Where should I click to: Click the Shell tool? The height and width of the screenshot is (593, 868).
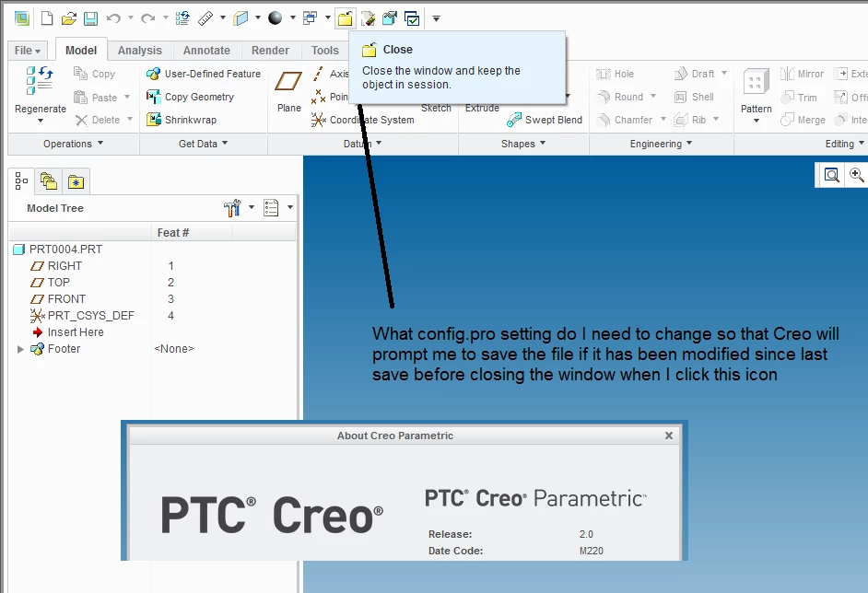click(694, 97)
